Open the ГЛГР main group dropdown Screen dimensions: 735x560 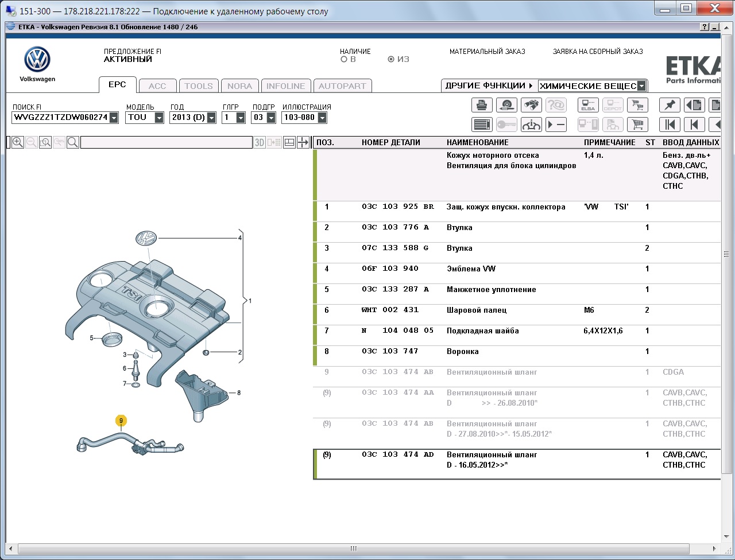point(241,118)
